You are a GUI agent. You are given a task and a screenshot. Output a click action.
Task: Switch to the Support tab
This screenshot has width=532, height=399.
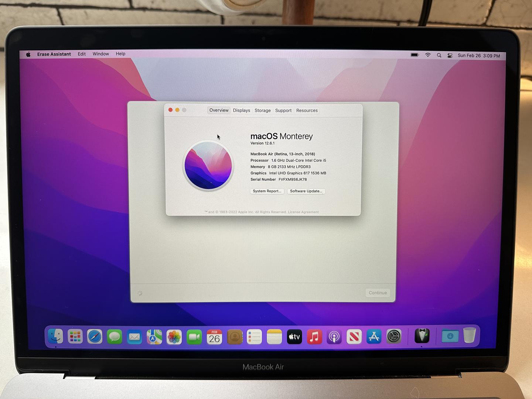pos(283,110)
